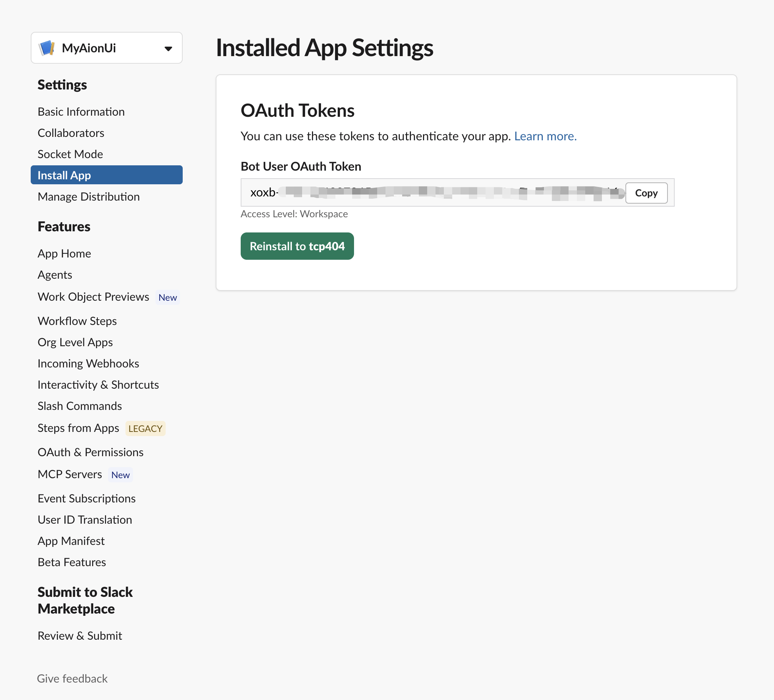Screen dimensions: 774x700
Task: Open Beta Features page
Action: pos(72,562)
